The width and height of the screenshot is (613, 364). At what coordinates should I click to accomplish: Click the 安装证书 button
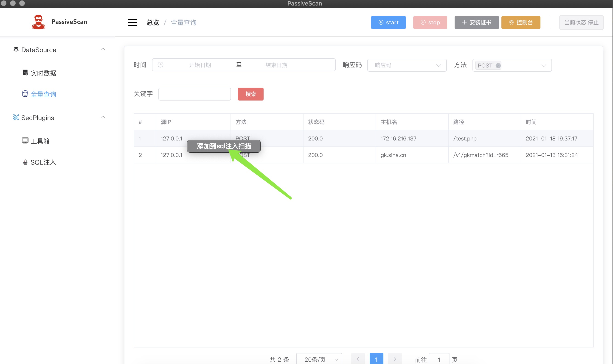(476, 22)
